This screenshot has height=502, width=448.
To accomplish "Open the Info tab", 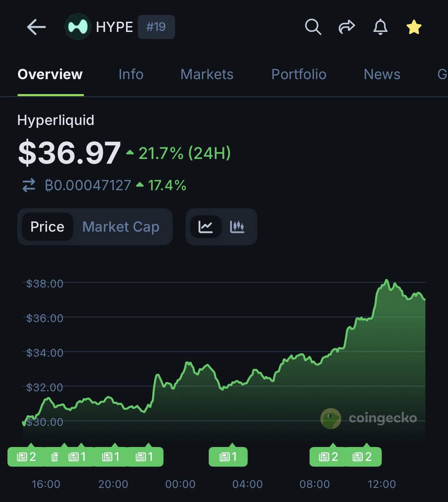I will tap(131, 74).
